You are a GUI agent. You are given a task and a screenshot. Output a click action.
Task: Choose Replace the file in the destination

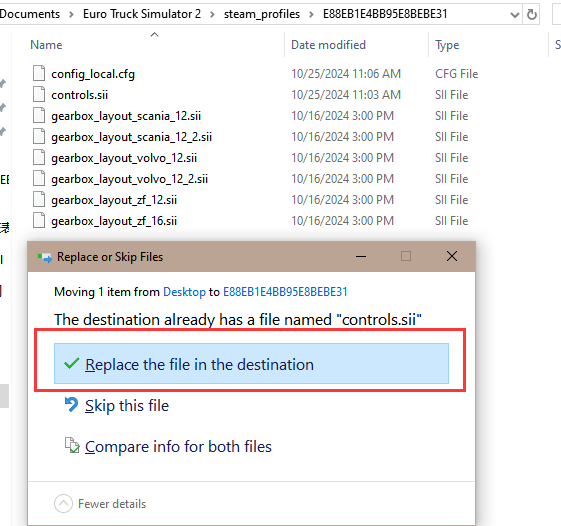[x=251, y=364]
